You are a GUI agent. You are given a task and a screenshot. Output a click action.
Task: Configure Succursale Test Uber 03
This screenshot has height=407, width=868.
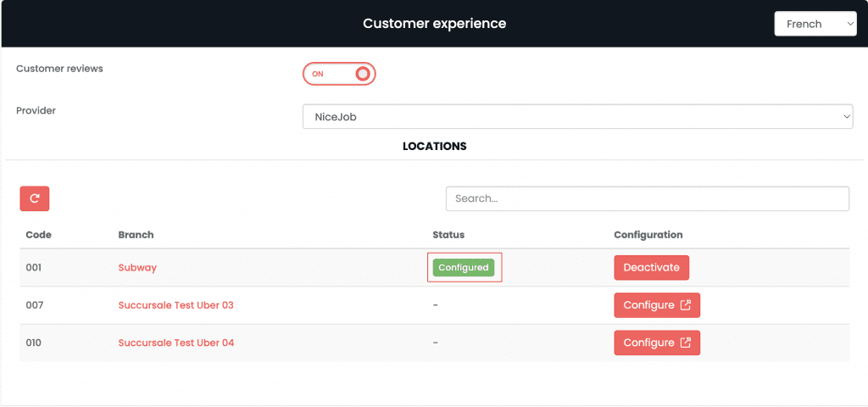point(657,305)
